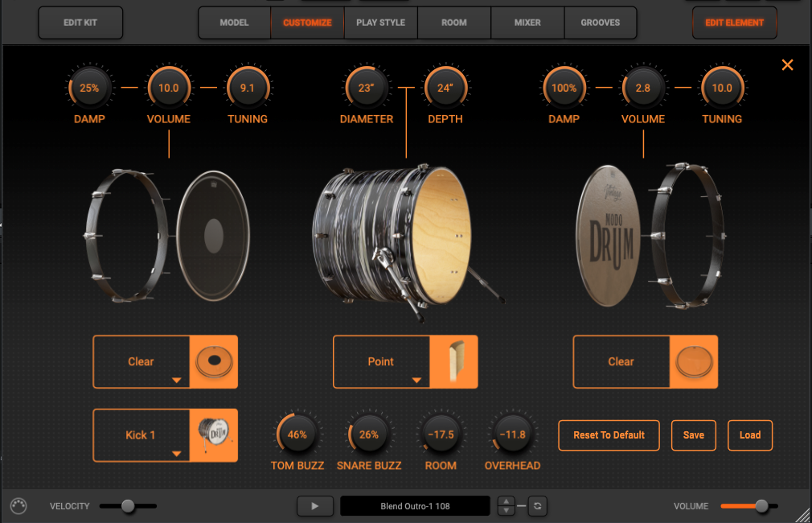Select the batter drum head image
Viewport: 812px width, 523px height.
tap(213, 236)
